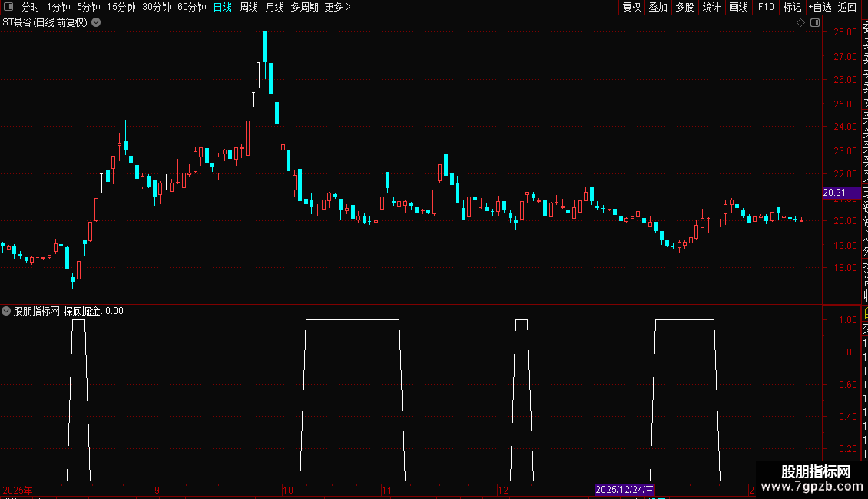Click the 标记 mark button
This screenshot has width=868, height=499.
click(792, 7)
